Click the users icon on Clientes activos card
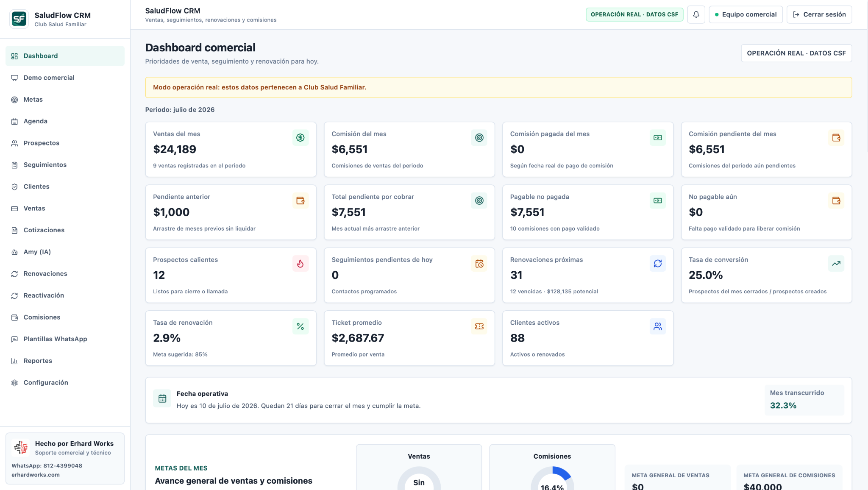The image size is (868, 490). tap(658, 326)
